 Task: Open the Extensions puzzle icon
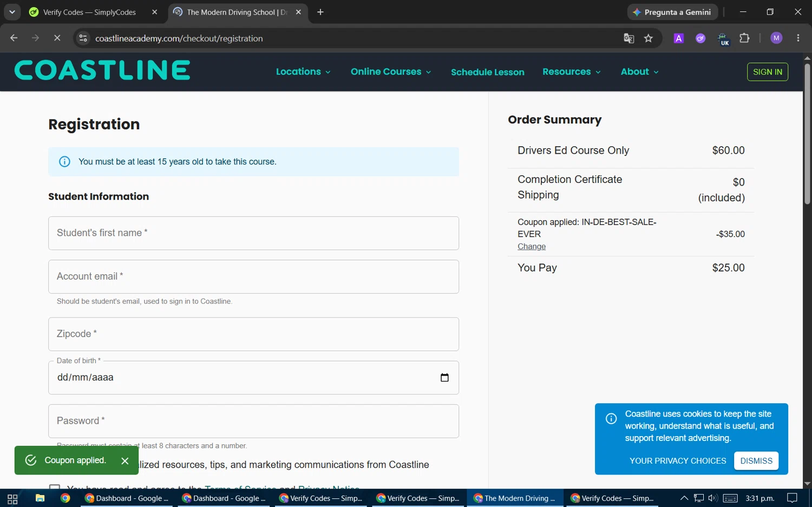coord(744,38)
